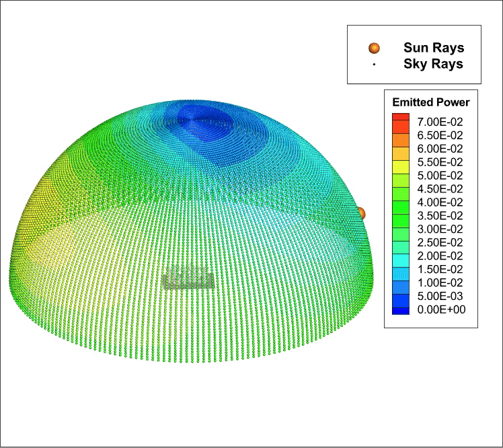Click the 2.50E-02 legend value label

(x=442, y=242)
